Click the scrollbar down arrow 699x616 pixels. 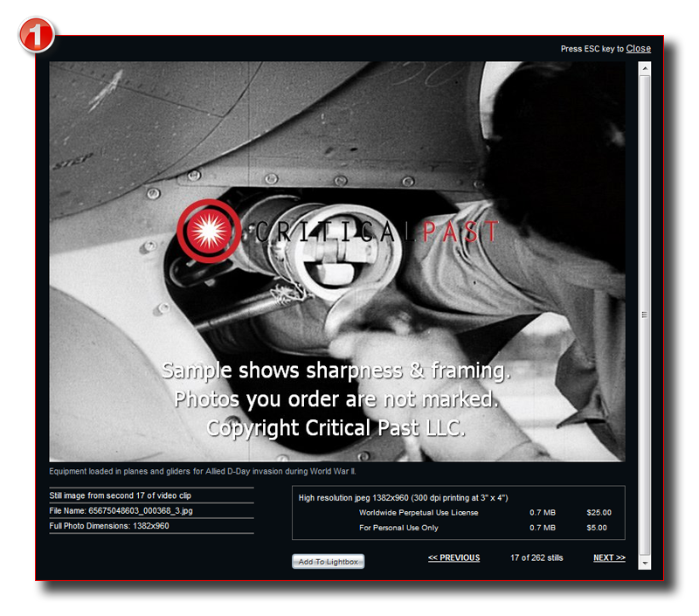click(x=645, y=563)
